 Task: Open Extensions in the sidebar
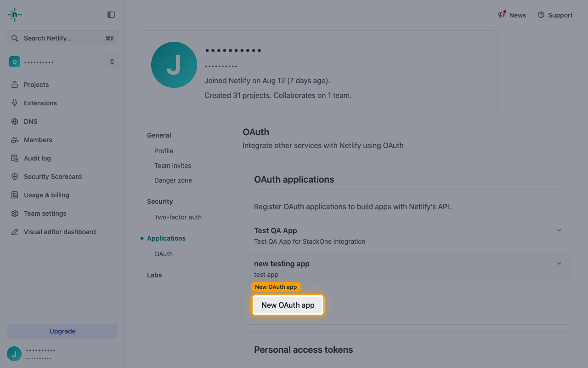62,103
